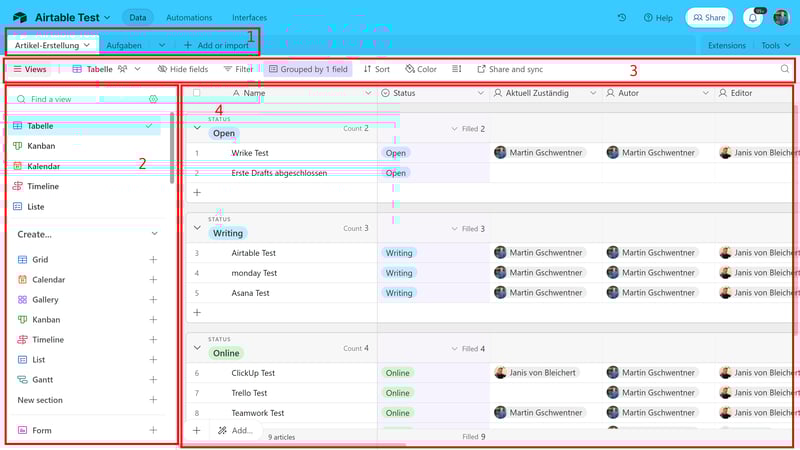Open the Color options
This screenshot has height=450, width=800.
point(421,69)
